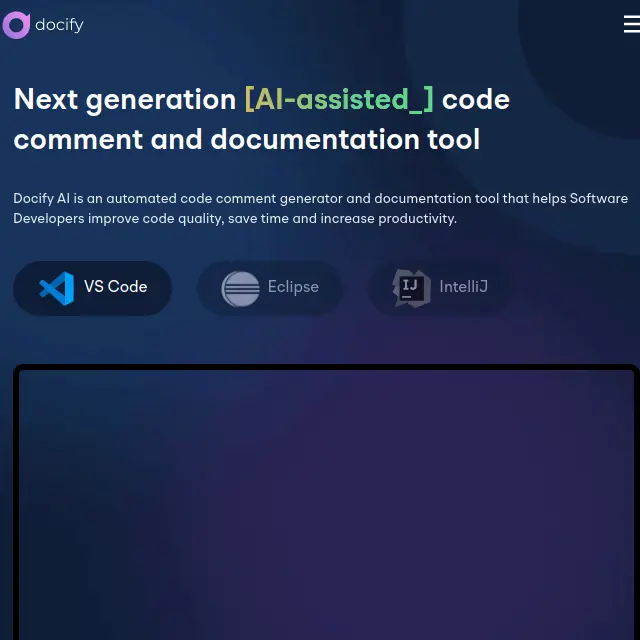Click the docify wordmark text
Image resolution: width=640 pixels, height=640 pixels.
click(x=59, y=25)
